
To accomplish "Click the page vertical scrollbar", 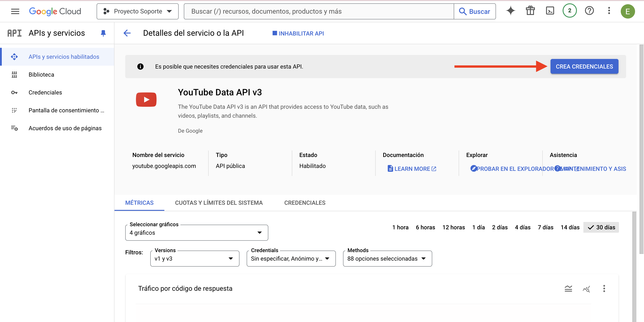I will point(641,149).
